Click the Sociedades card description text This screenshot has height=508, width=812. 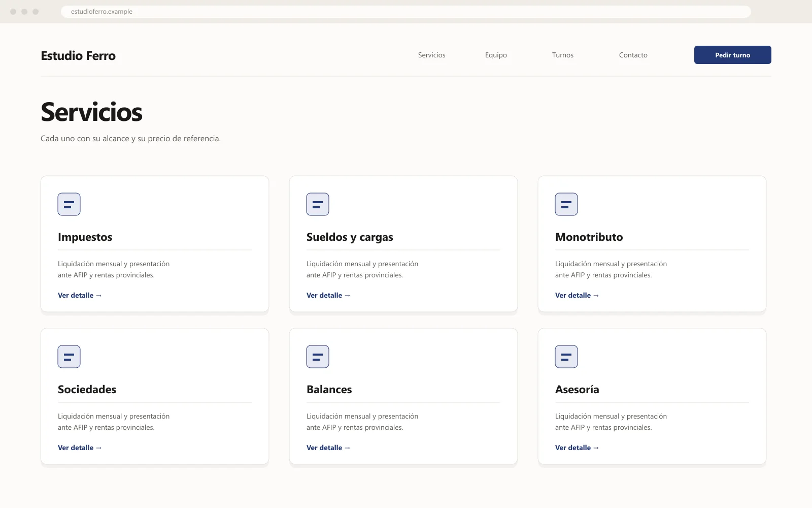click(x=114, y=422)
